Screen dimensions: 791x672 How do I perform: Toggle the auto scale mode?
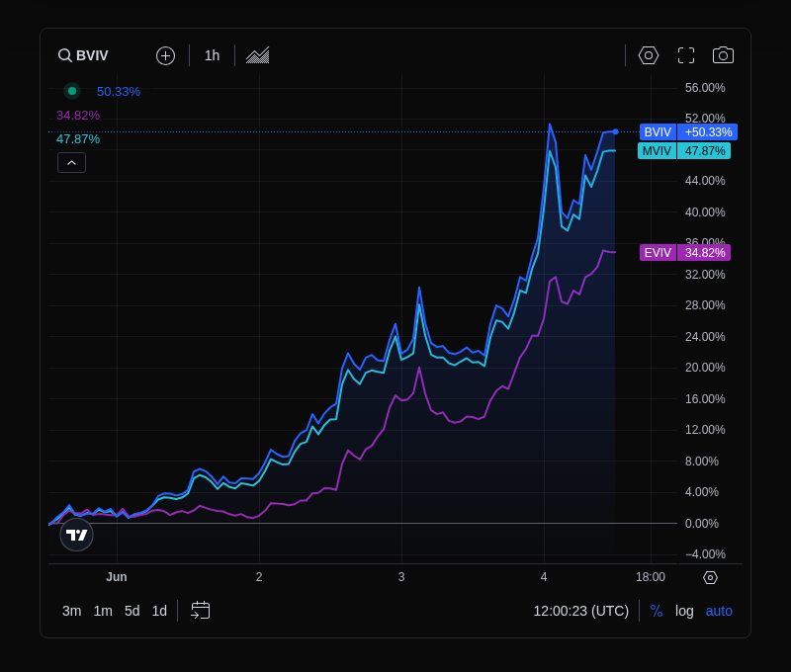pyautogui.click(x=719, y=611)
